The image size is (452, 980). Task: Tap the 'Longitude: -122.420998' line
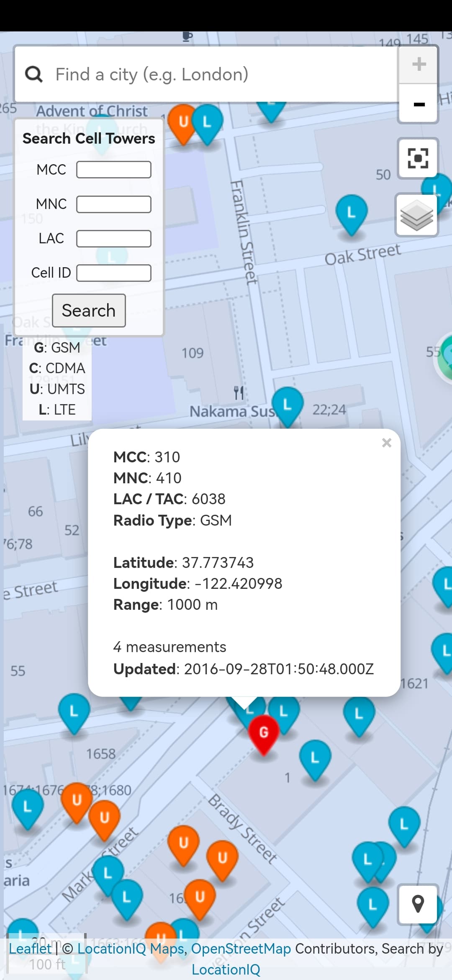(198, 584)
